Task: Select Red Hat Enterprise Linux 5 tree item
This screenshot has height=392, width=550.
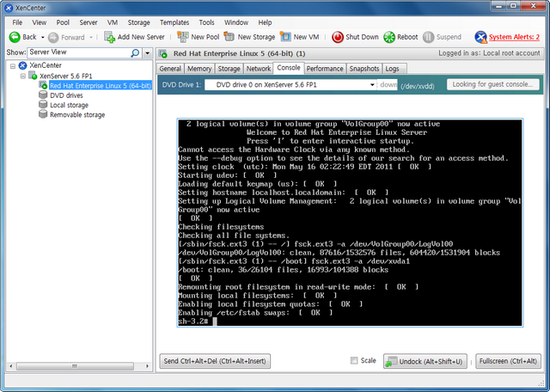Action: (x=101, y=86)
